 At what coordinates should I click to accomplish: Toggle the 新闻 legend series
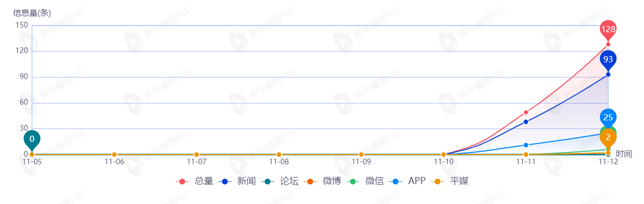tap(237, 181)
